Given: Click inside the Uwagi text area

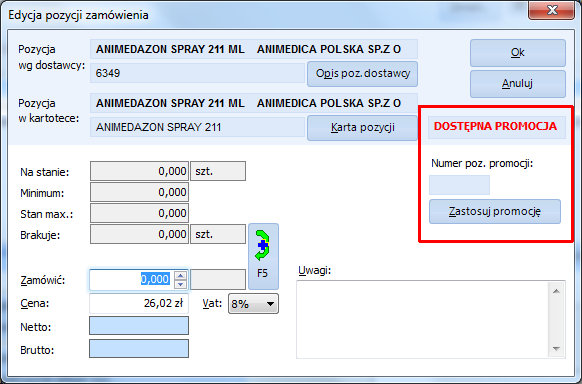Looking at the screenshot, I should [422, 319].
